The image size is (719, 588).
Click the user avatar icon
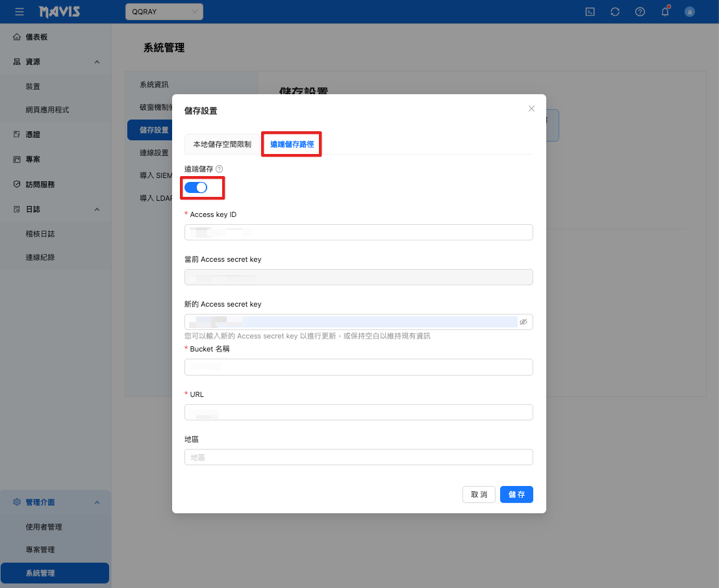tap(690, 12)
